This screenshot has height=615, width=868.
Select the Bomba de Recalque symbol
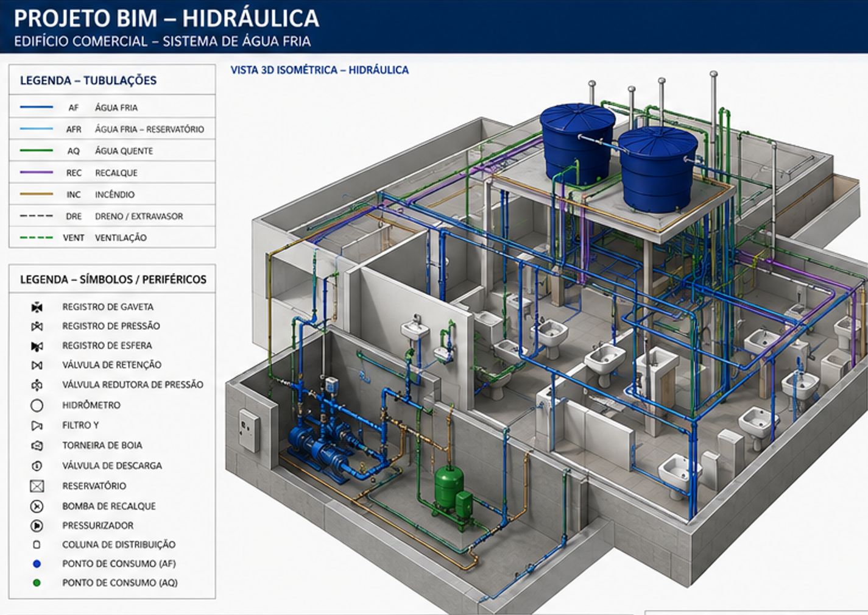tap(37, 506)
